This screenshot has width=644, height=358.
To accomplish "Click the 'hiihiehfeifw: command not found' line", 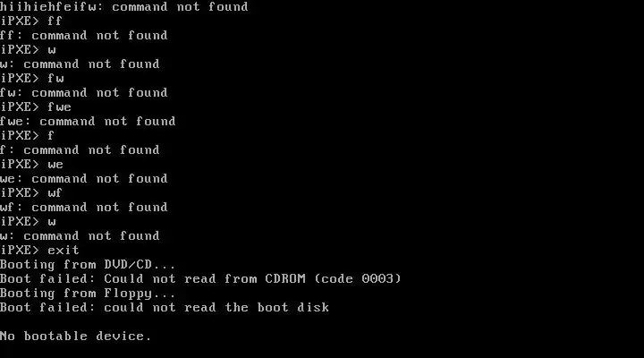I will (124, 6).
